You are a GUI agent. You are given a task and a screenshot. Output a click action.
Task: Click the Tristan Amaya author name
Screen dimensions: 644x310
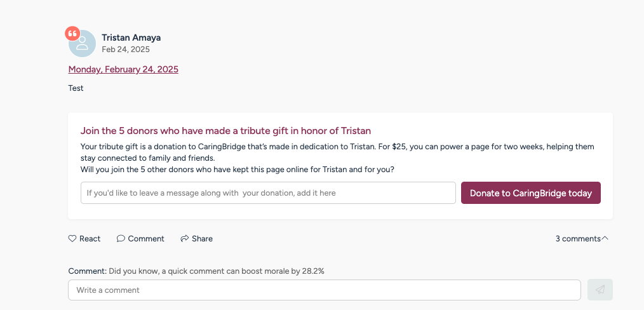point(131,37)
